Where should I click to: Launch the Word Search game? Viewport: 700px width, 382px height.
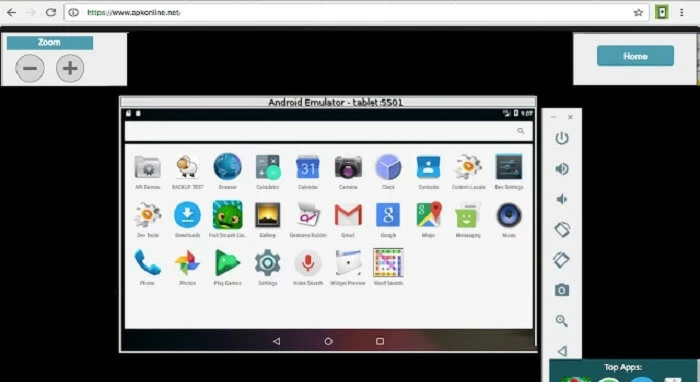click(388, 263)
